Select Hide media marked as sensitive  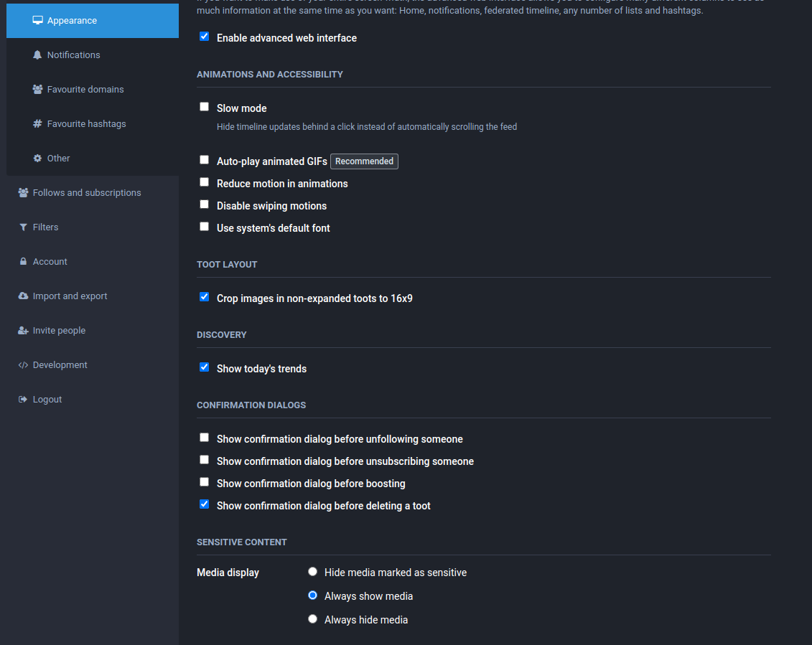click(x=312, y=572)
